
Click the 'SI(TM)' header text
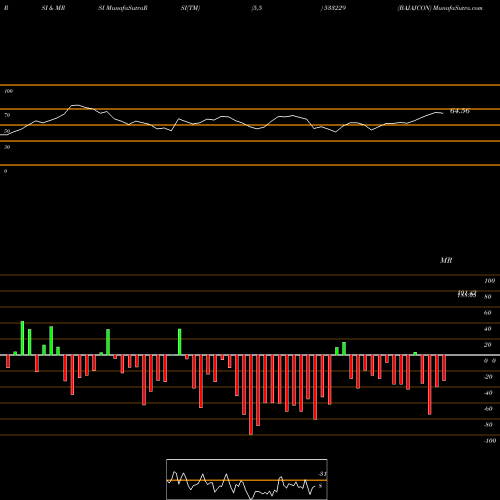coord(190,8)
